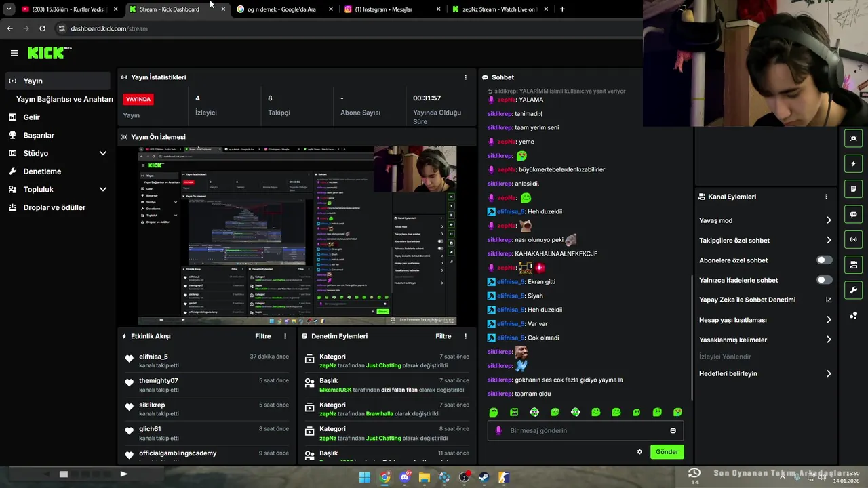Open Denetleme in the sidebar
The height and width of the screenshot is (488, 868).
(56, 171)
